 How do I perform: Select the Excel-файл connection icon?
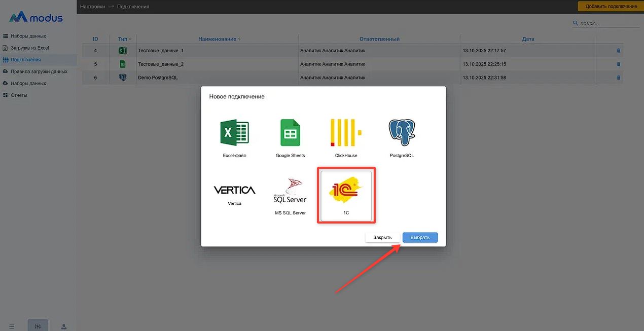tap(234, 134)
